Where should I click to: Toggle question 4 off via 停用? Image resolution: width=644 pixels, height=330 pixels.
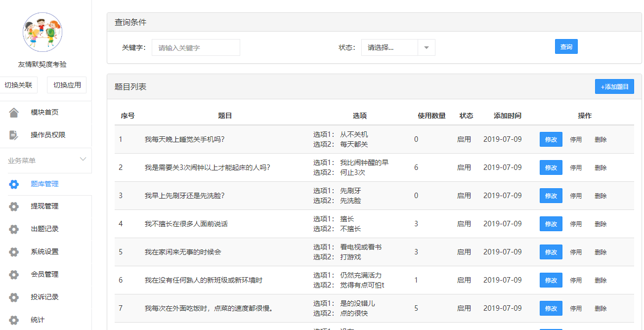pos(576,224)
